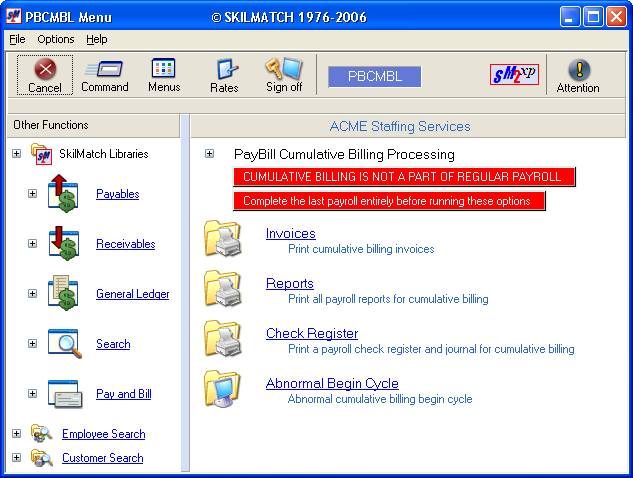Click the Customer Search folder icon
Screen dimensions: 633x478
click(42, 458)
